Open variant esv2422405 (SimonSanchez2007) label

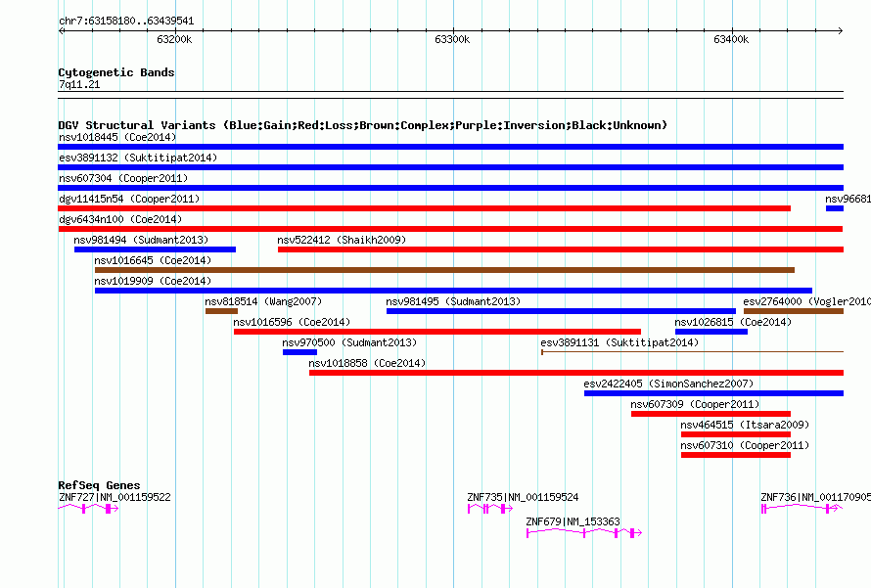pos(668,384)
